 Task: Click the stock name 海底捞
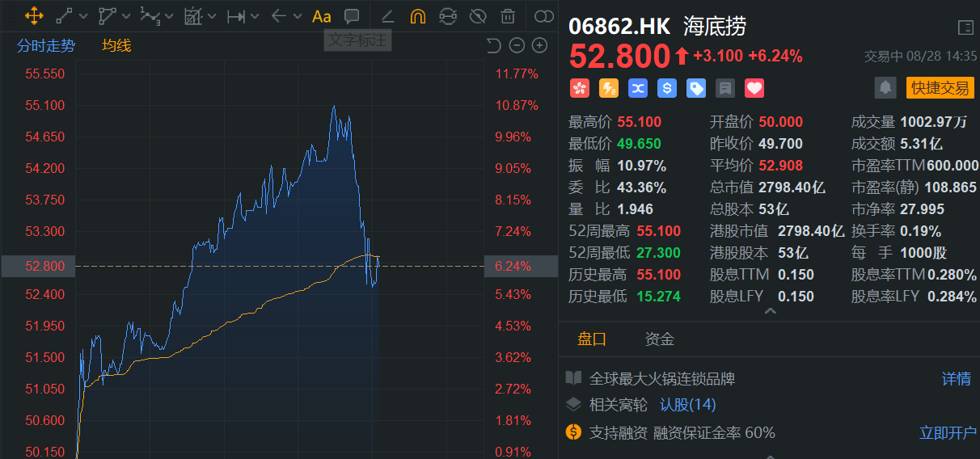[x=715, y=26]
